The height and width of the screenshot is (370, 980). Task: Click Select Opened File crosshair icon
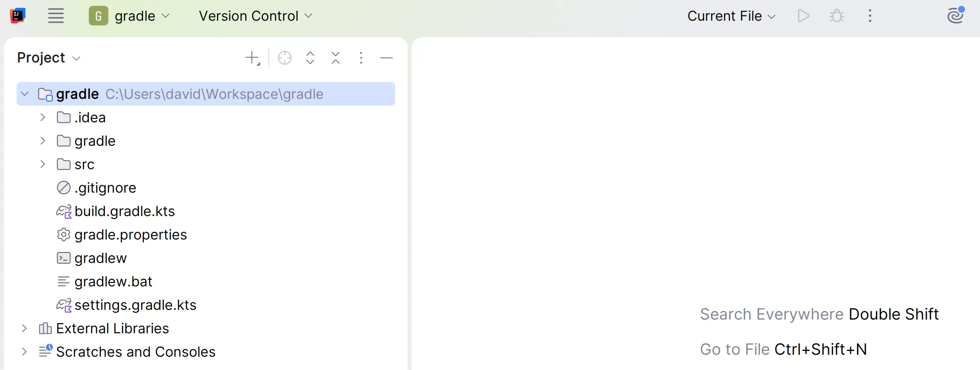[284, 58]
